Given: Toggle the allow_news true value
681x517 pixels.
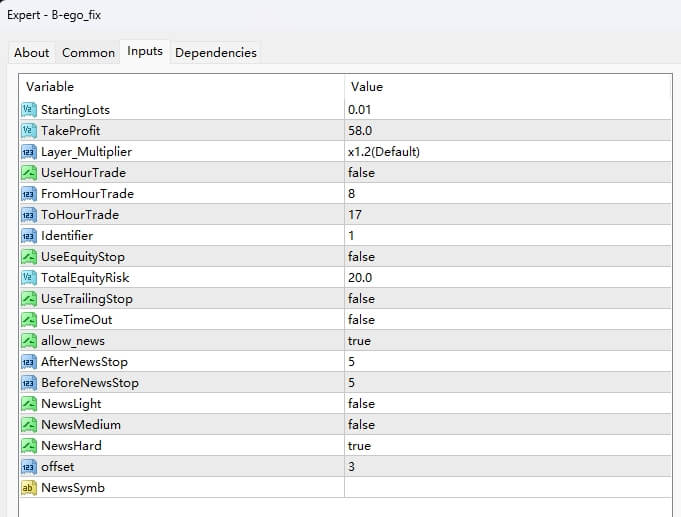Looking at the screenshot, I should [359, 340].
